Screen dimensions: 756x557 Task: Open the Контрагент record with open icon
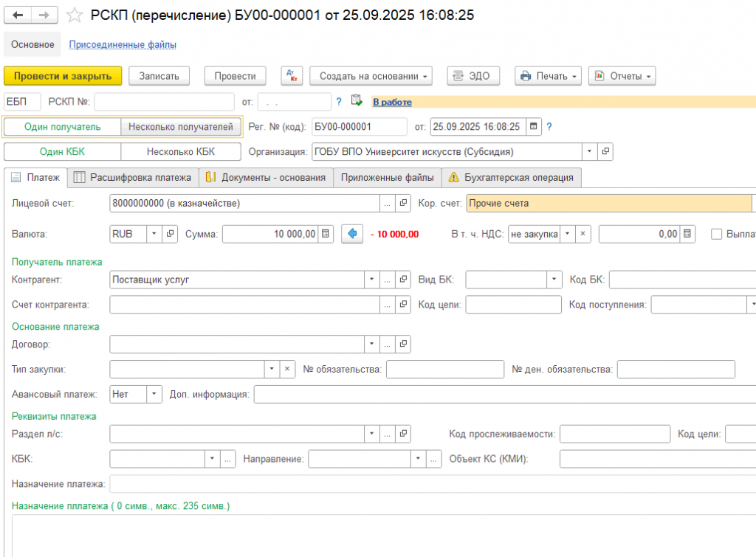coord(403,280)
